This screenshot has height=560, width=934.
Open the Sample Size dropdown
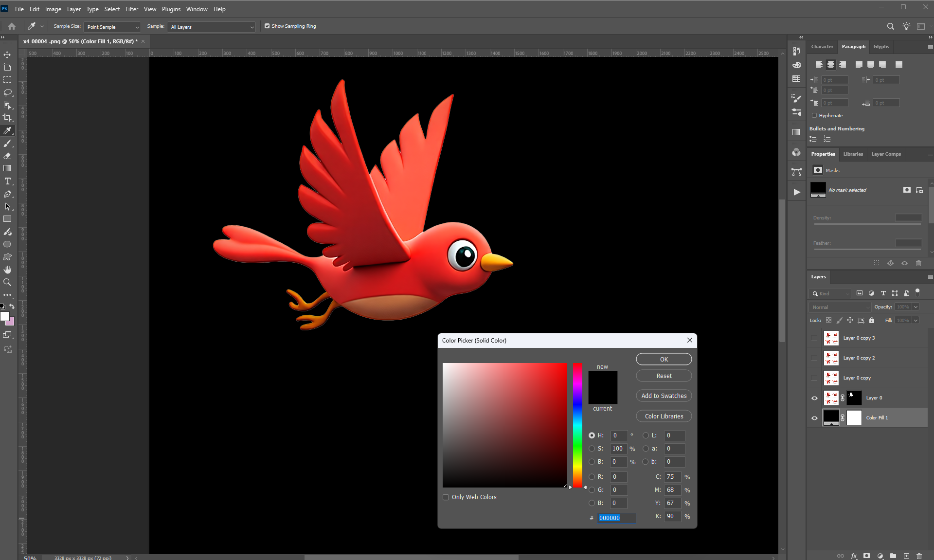point(112,27)
